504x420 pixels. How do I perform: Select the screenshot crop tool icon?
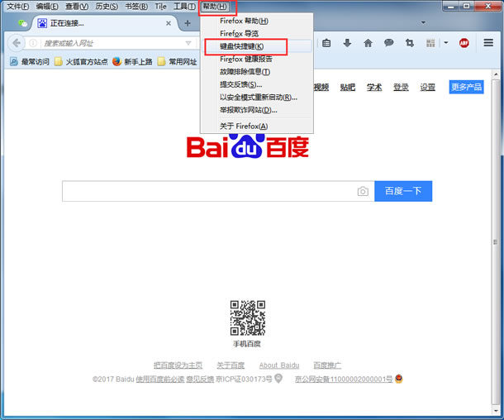pyautogui.click(x=410, y=43)
